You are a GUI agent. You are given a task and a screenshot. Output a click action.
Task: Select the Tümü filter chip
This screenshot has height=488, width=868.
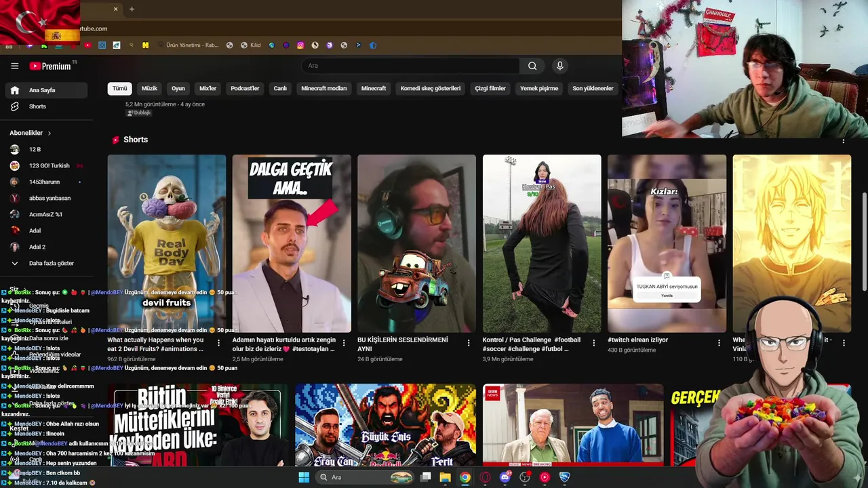tap(119, 88)
